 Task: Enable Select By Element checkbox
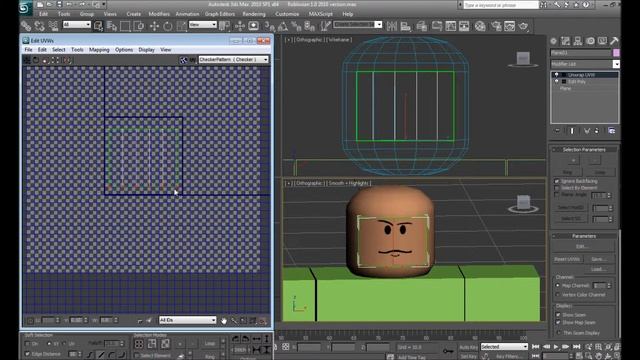(557, 188)
